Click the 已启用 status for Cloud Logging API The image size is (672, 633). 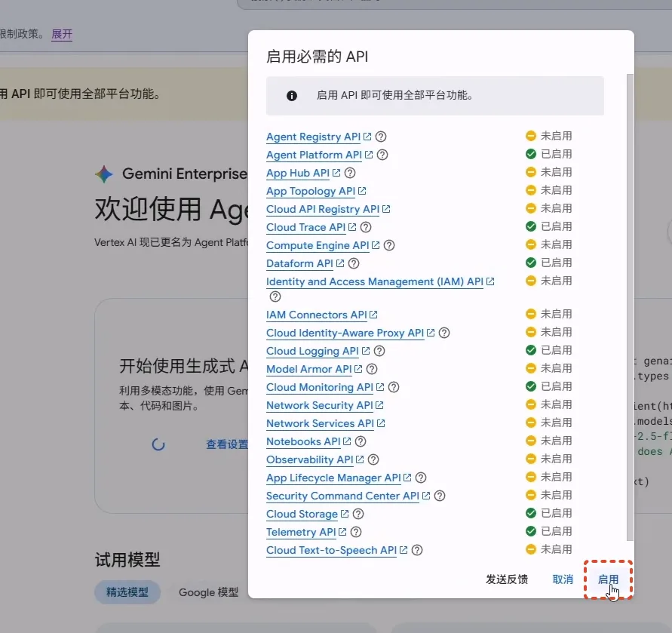[x=549, y=350]
